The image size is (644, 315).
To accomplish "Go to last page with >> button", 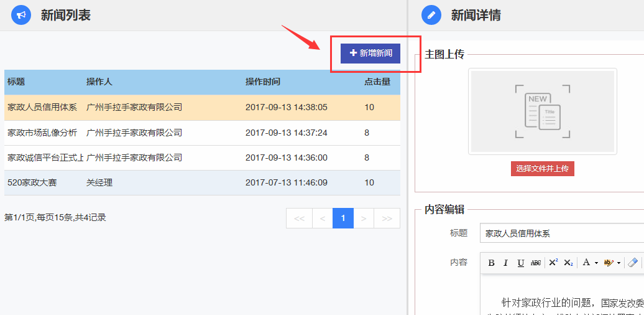I will pos(387,219).
